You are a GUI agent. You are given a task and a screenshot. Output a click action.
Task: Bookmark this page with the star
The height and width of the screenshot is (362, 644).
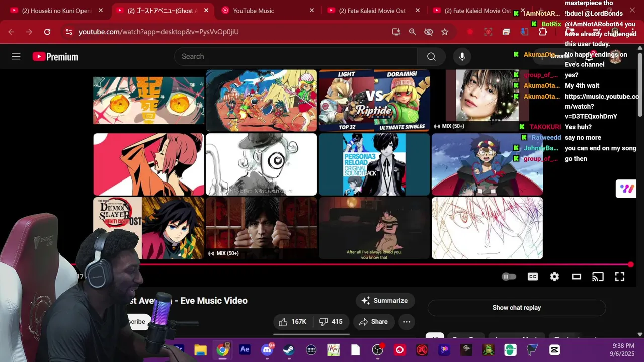(x=445, y=32)
